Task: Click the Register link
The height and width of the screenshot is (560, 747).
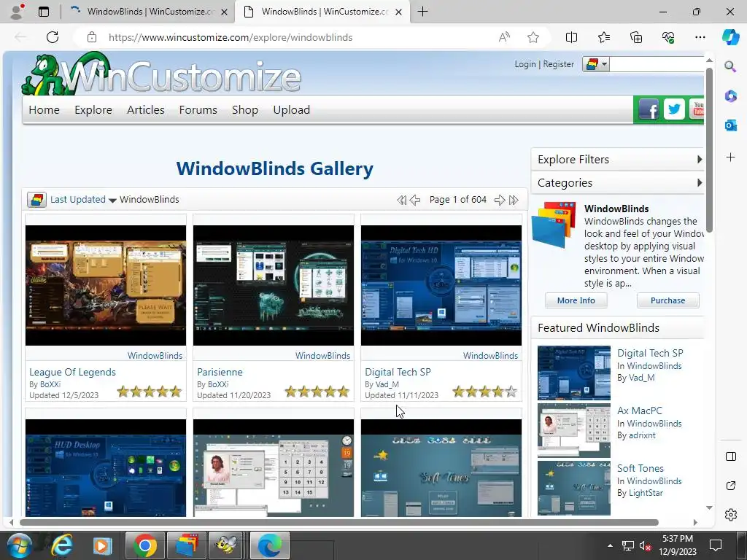Action: coord(558,64)
